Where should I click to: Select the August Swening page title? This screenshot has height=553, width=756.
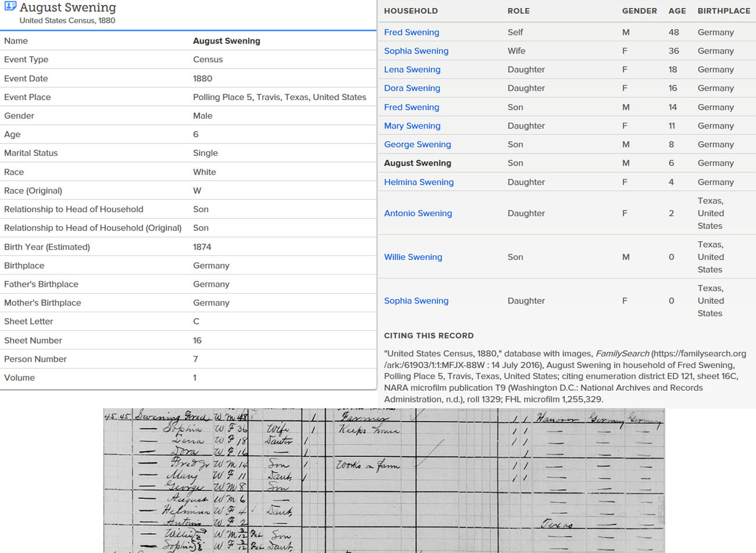(68, 8)
